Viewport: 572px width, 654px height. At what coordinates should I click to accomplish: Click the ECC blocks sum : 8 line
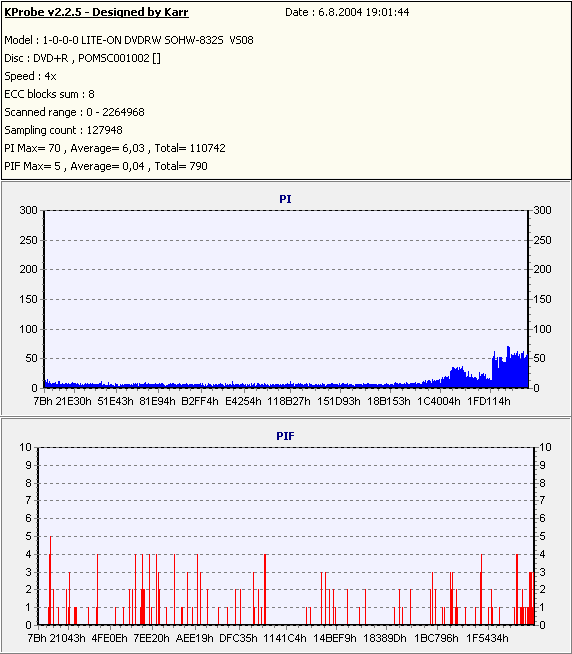coord(49,94)
